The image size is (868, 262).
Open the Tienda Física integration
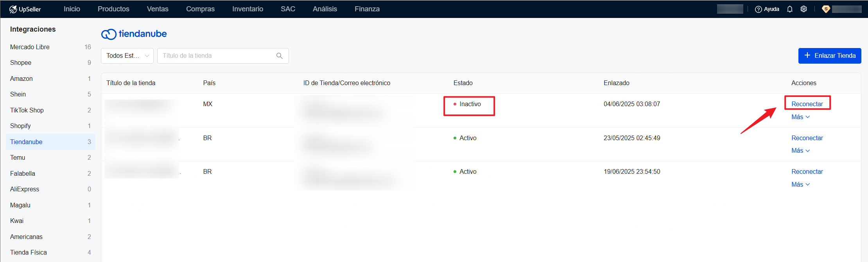pyautogui.click(x=29, y=252)
